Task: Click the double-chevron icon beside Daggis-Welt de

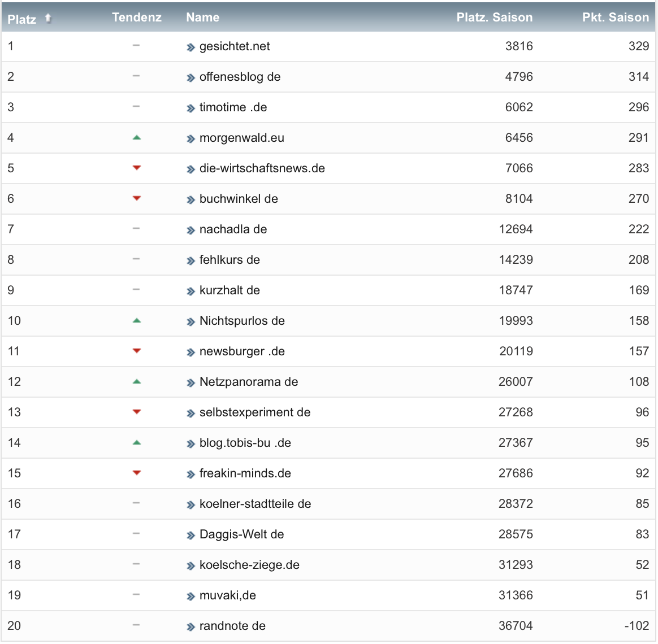Action: [x=191, y=536]
